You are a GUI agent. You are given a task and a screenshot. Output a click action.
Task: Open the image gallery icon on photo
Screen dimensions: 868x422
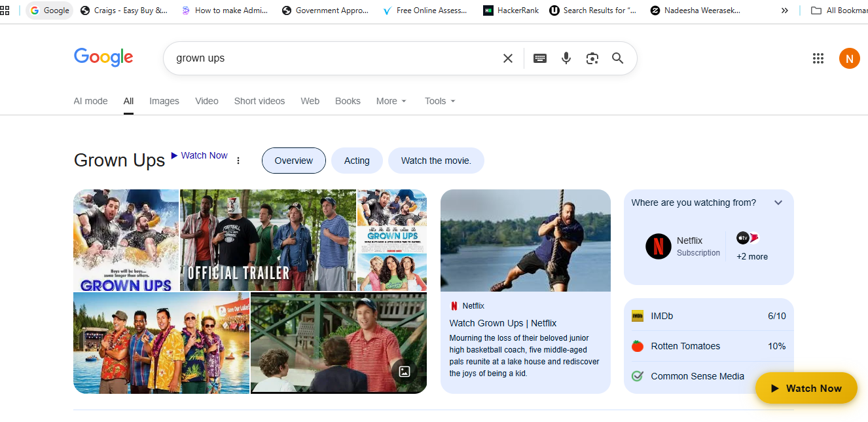(x=405, y=372)
